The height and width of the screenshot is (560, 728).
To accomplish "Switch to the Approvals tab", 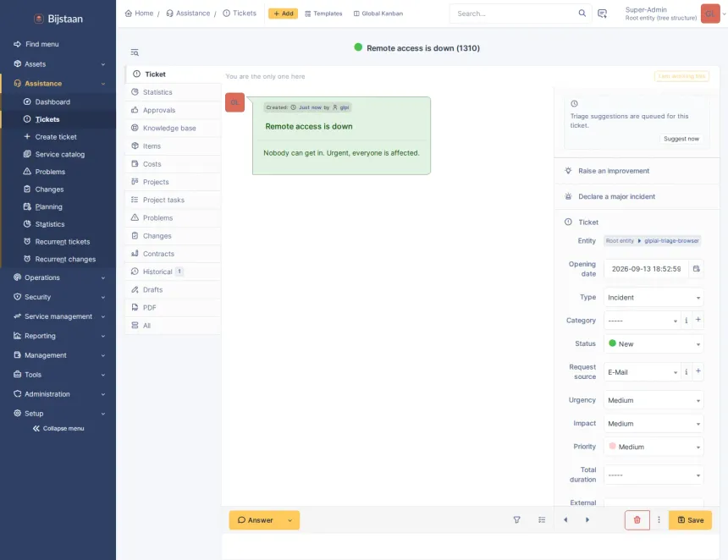I will coord(173,111).
